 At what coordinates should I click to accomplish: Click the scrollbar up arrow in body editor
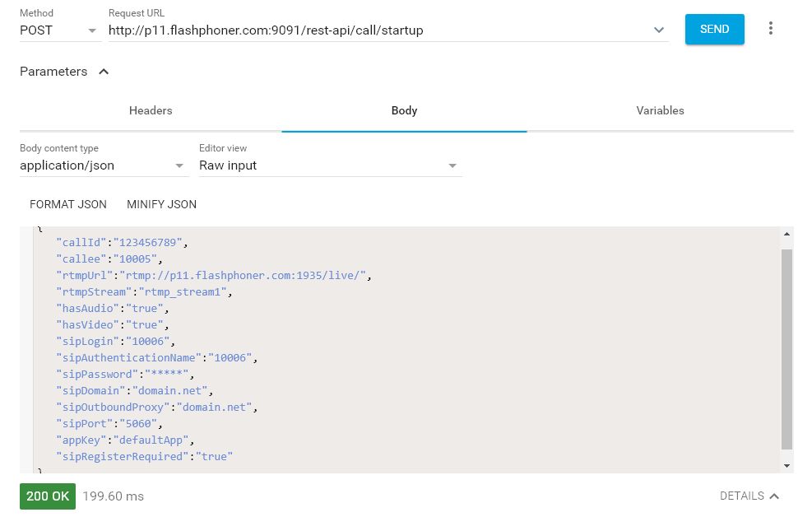click(x=787, y=233)
